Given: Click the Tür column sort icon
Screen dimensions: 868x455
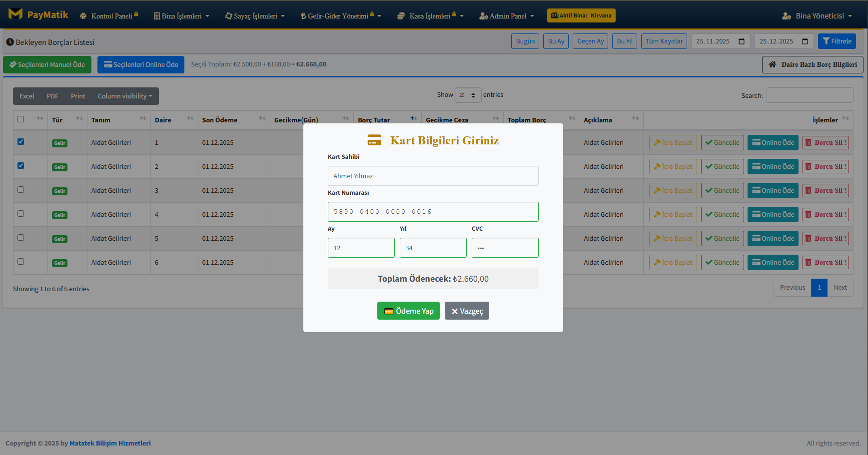Looking at the screenshot, I should [79, 118].
